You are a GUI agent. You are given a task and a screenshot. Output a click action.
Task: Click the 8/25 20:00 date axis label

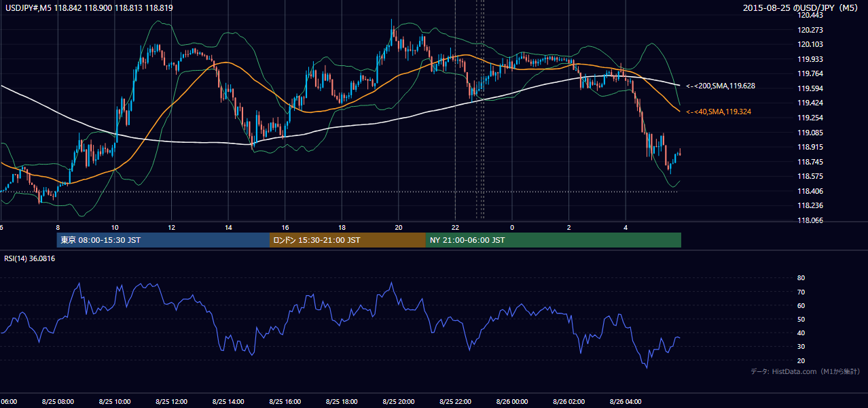coord(399,401)
